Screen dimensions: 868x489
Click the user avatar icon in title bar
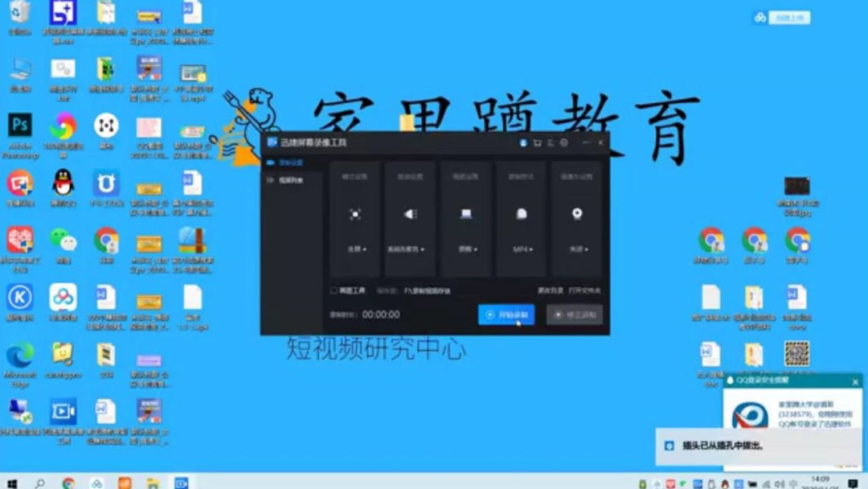coord(525,144)
